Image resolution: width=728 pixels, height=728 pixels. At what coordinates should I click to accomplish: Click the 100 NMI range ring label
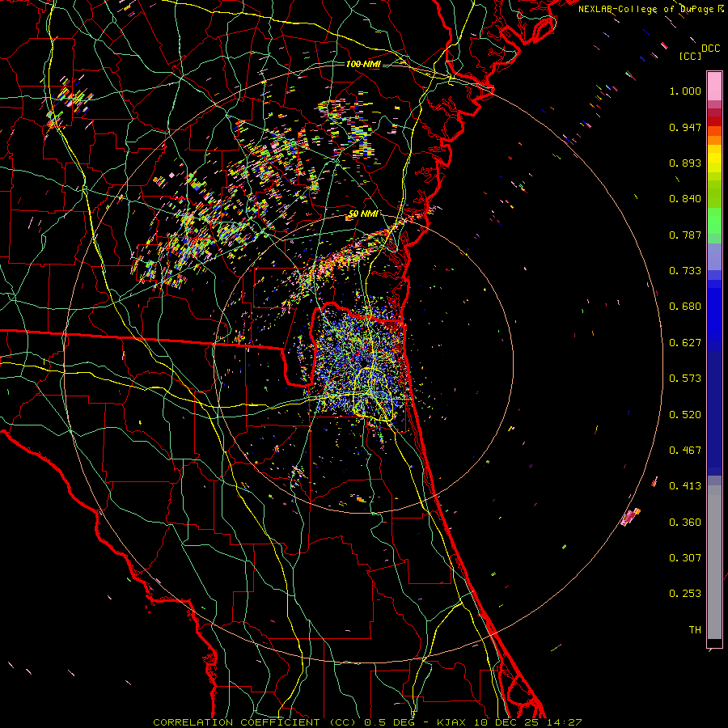[363, 64]
